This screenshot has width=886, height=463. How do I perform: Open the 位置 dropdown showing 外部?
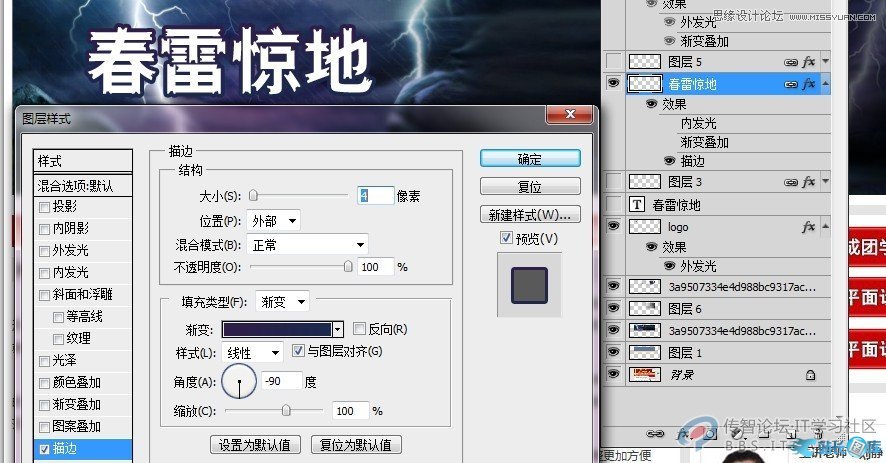(x=273, y=221)
